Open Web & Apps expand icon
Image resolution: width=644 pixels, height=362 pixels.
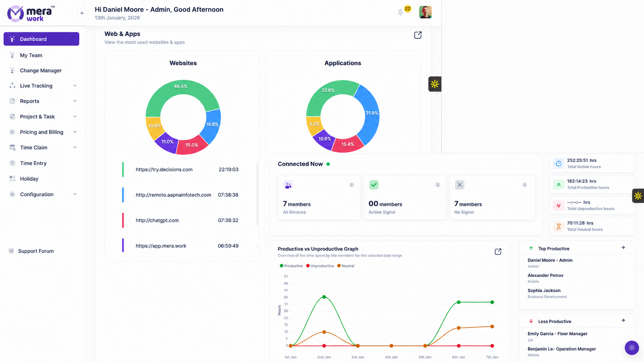tap(418, 35)
